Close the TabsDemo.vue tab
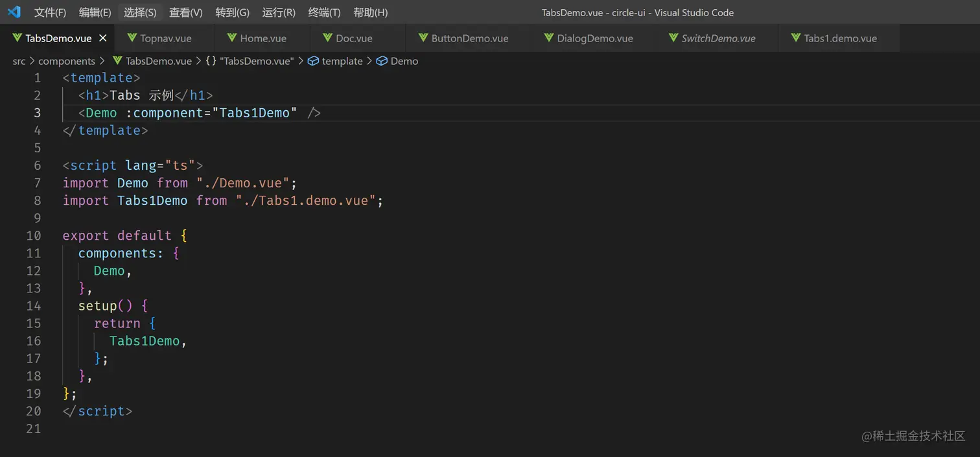 [103, 38]
